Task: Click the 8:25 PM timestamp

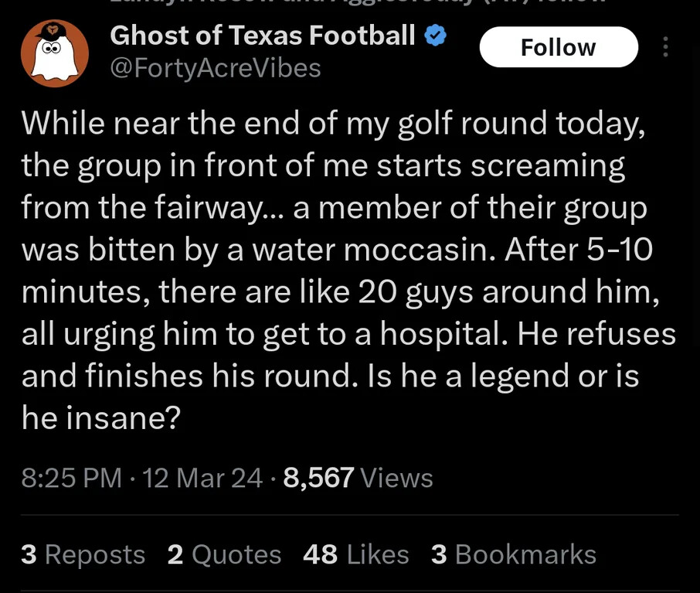Action: point(71,478)
